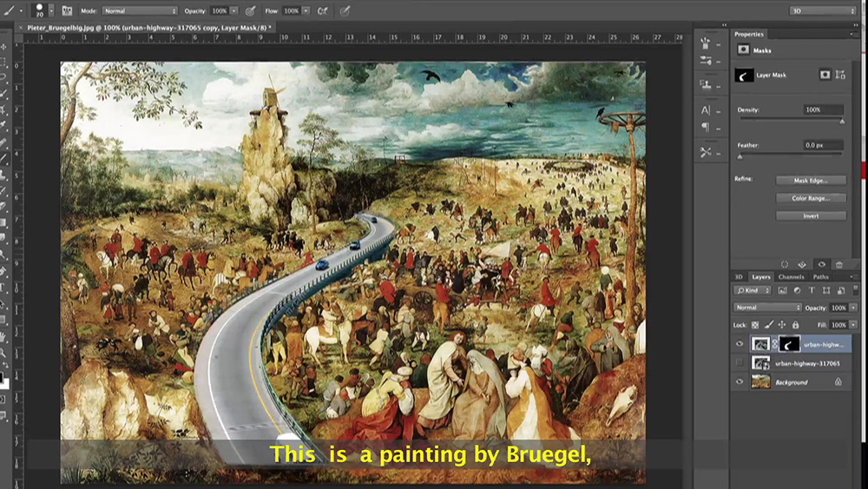Screen dimensions: 868x489
Task: Click the Density slider handle
Action: (842, 121)
